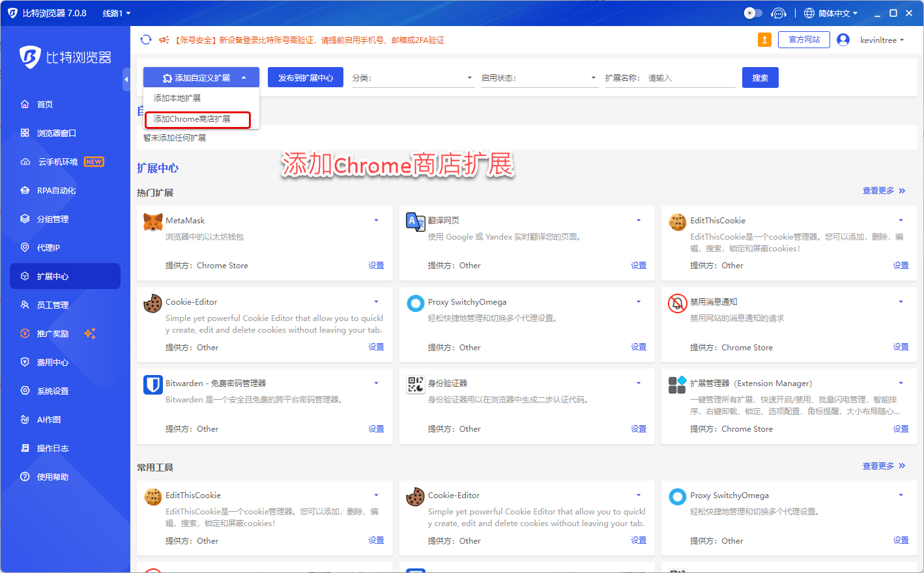This screenshot has width=924, height=573.
Task: Open the 分类 category dropdown
Action: point(412,78)
